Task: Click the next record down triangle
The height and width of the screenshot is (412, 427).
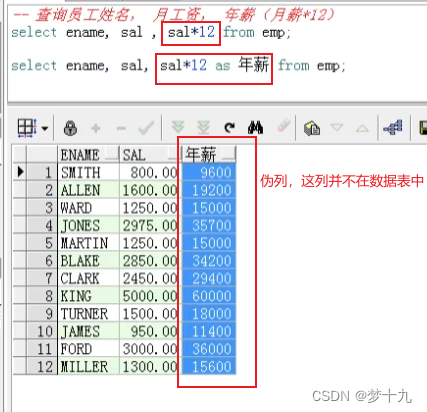Action: [337, 128]
